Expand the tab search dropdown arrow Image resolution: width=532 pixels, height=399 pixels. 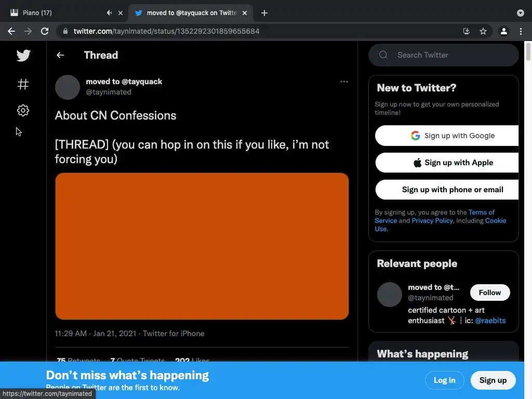[x=521, y=13]
